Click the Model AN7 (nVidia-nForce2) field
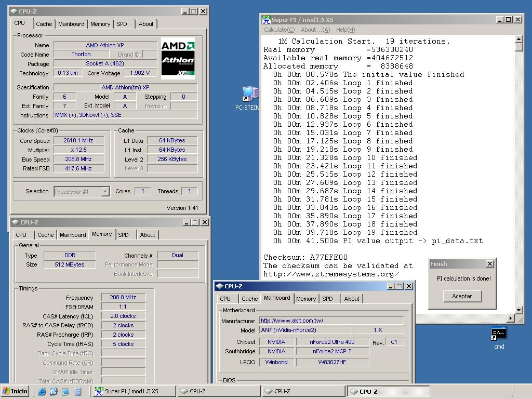 click(305, 330)
